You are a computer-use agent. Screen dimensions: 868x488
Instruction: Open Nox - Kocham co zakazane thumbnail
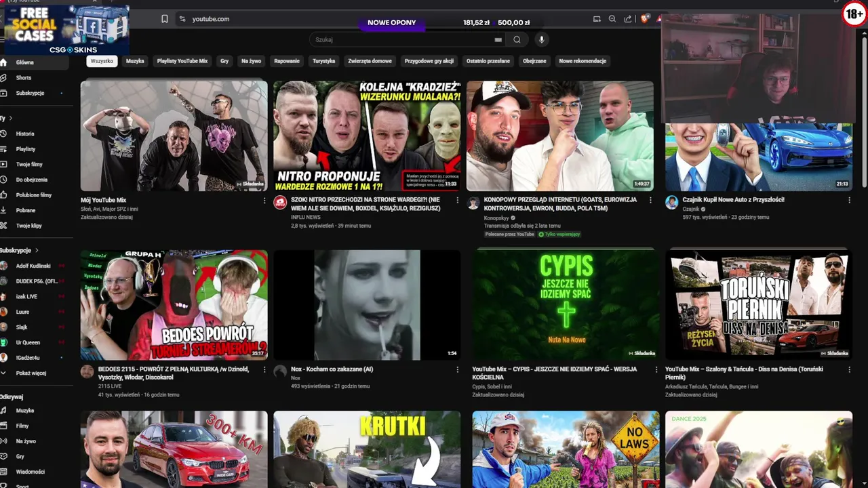(x=367, y=306)
